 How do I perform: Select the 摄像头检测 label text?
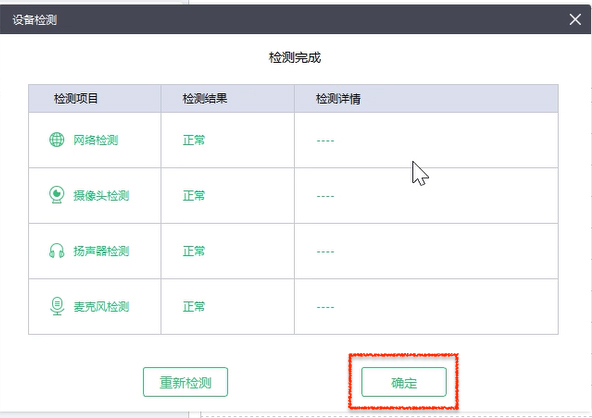101,196
